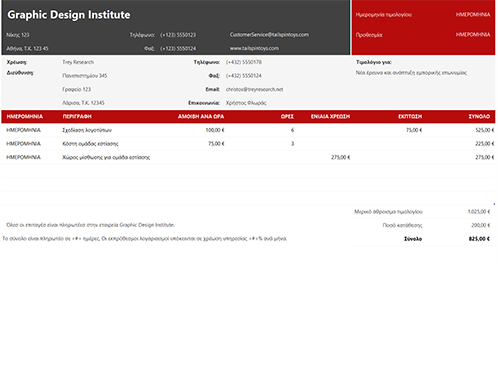Select the 825,00 € final total
The height and width of the screenshot is (382, 498).
tap(479, 239)
